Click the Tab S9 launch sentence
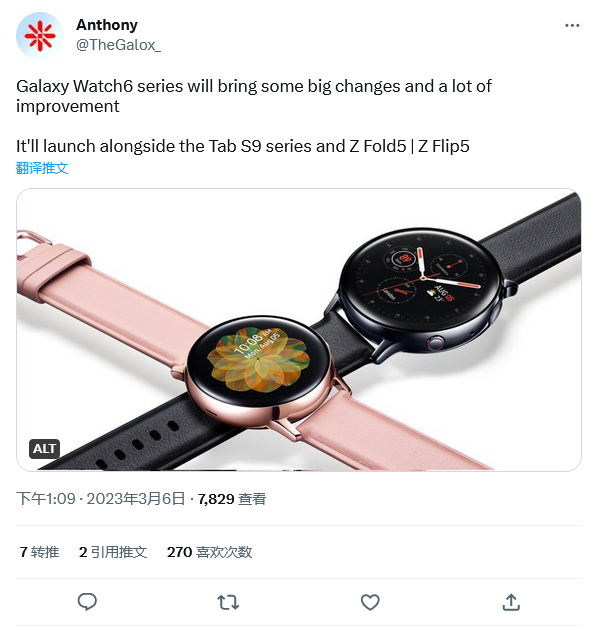This screenshot has width=598, height=626. point(243,146)
